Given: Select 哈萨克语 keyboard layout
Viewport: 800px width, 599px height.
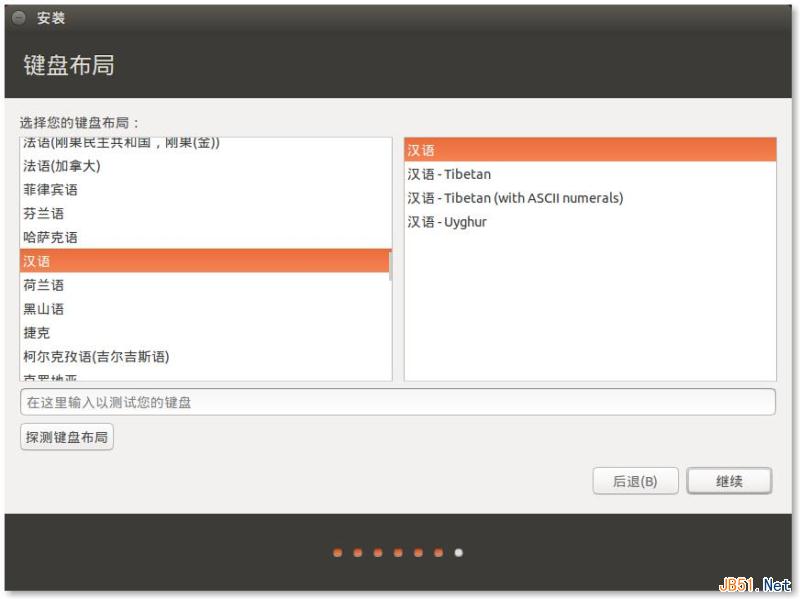Looking at the screenshot, I should pyautogui.click(x=50, y=238).
